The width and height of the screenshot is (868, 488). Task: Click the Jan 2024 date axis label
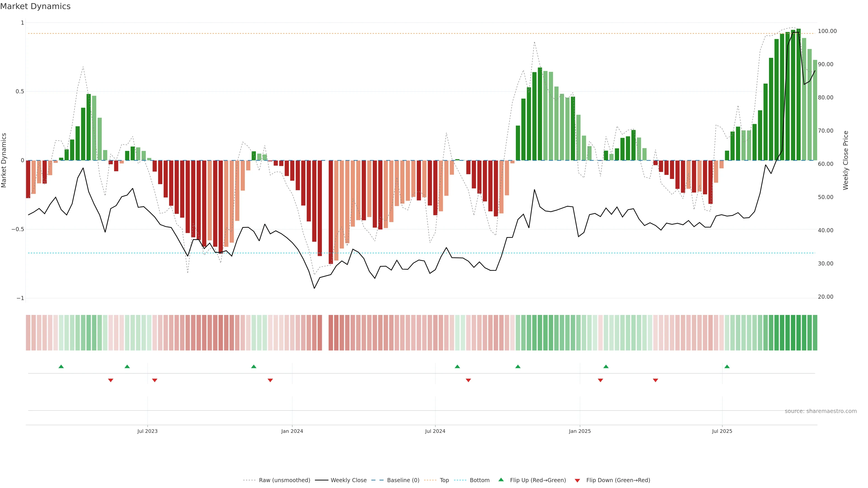292,431
